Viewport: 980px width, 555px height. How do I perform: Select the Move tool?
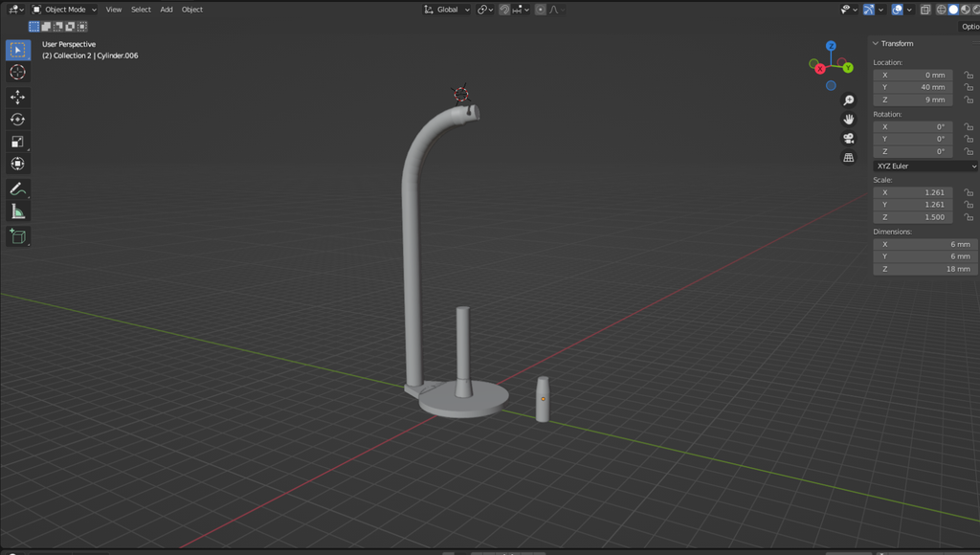[17, 97]
